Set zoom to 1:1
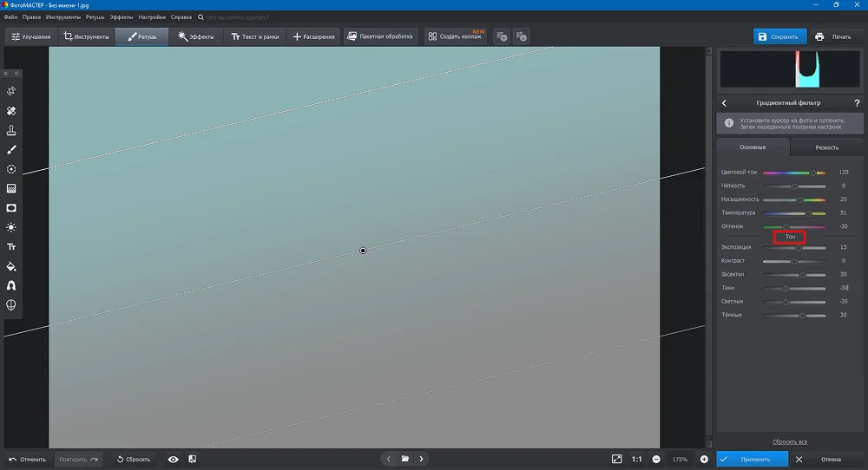This screenshot has width=868, height=470. pos(636,459)
